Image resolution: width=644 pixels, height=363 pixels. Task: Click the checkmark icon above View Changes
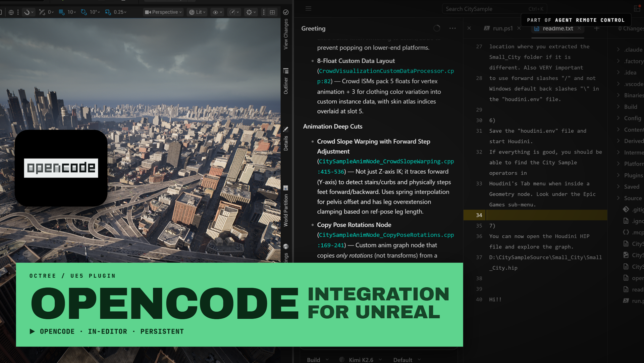coord(286,12)
